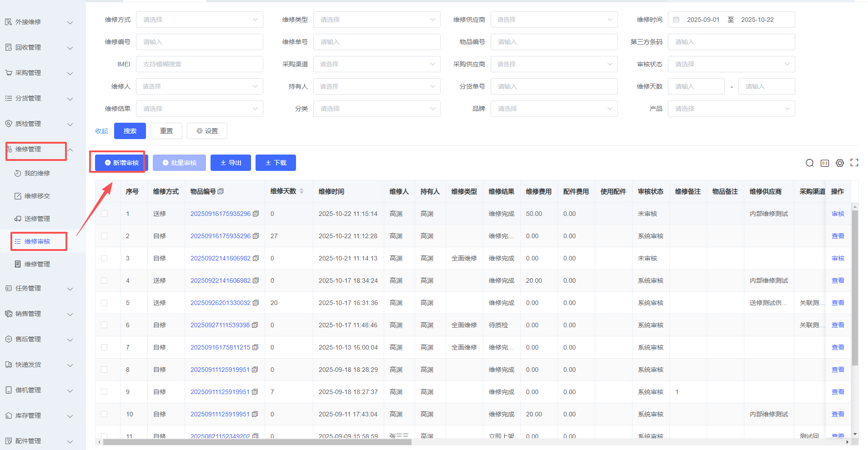This screenshot has width=868, height=450.
Task: Sort by 维修天数 column arrows
Action: (x=301, y=191)
